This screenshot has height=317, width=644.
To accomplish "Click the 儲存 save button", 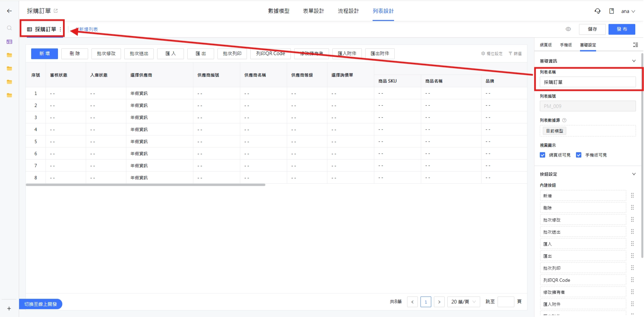I will [x=592, y=29].
